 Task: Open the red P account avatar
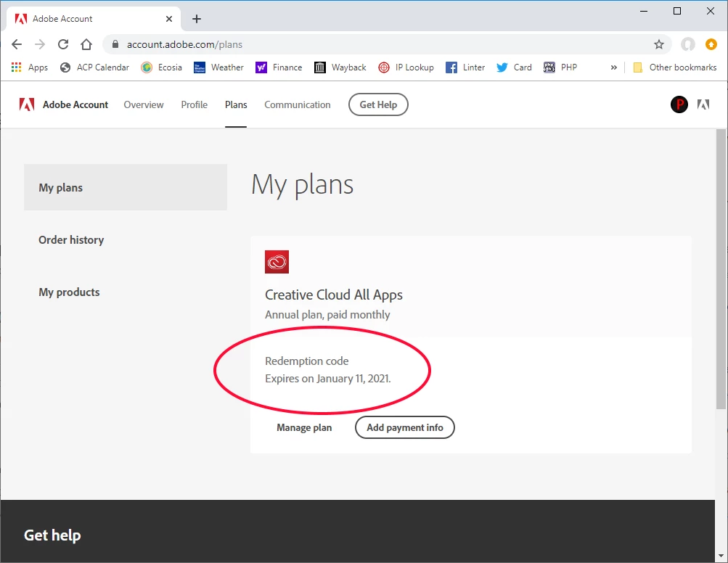pyautogui.click(x=679, y=104)
